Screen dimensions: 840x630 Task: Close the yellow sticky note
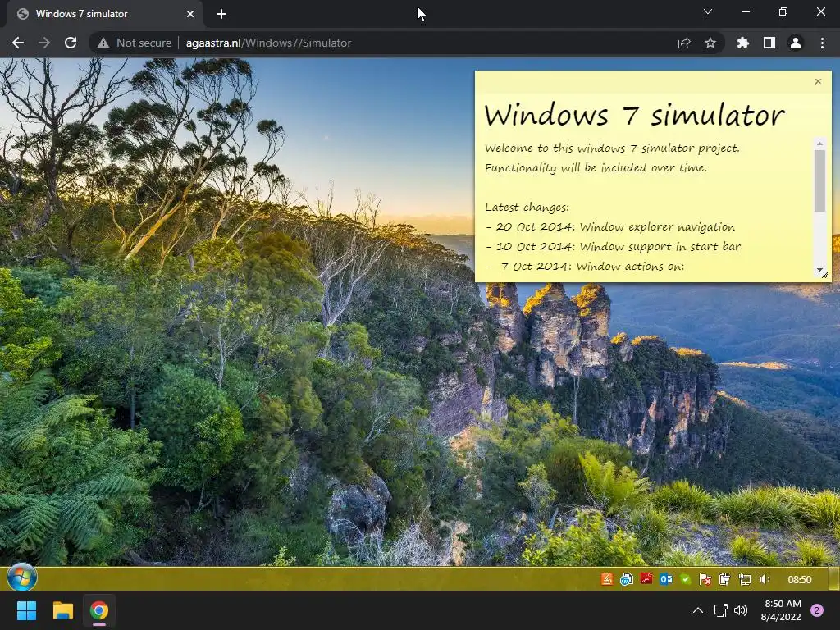click(818, 81)
